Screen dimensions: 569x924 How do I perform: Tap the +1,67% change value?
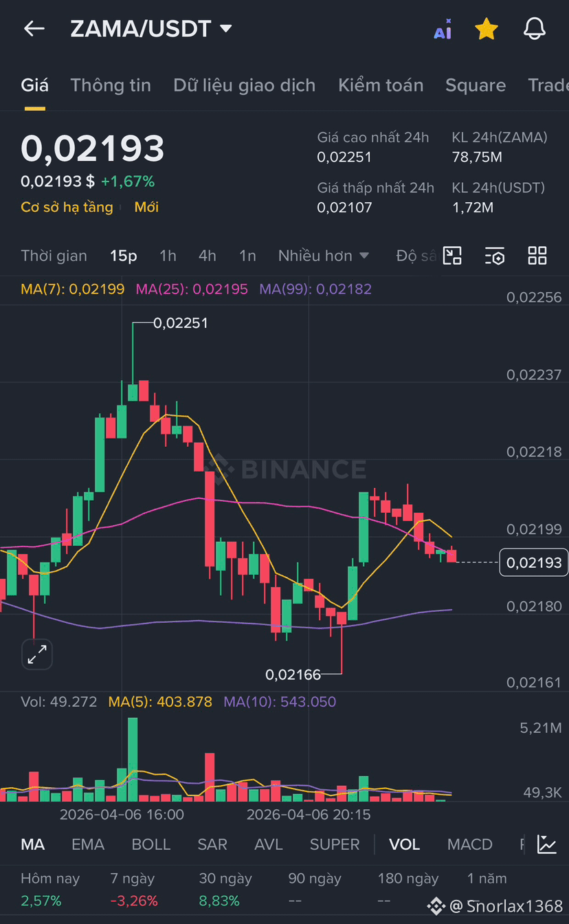pyautogui.click(x=128, y=181)
